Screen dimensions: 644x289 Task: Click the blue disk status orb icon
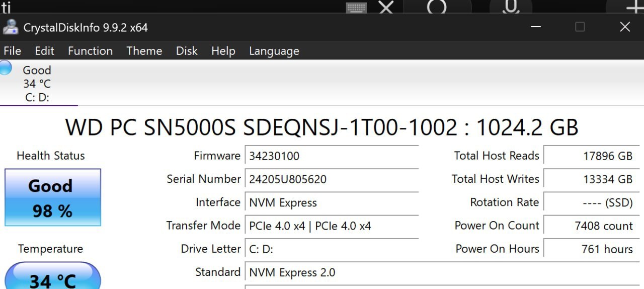(x=5, y=68)
